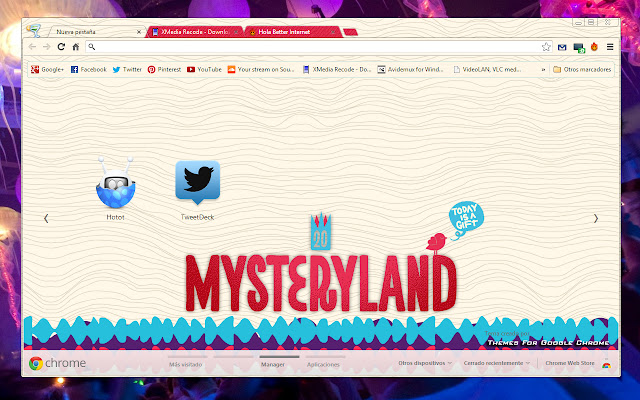Open the mail extension icon

coord(562,47)
